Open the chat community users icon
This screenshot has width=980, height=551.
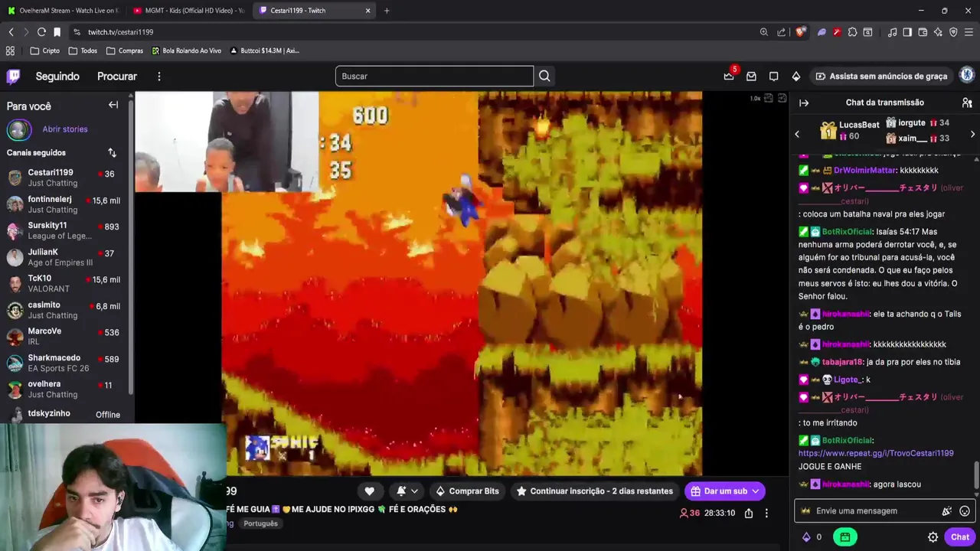click(967, 103)
